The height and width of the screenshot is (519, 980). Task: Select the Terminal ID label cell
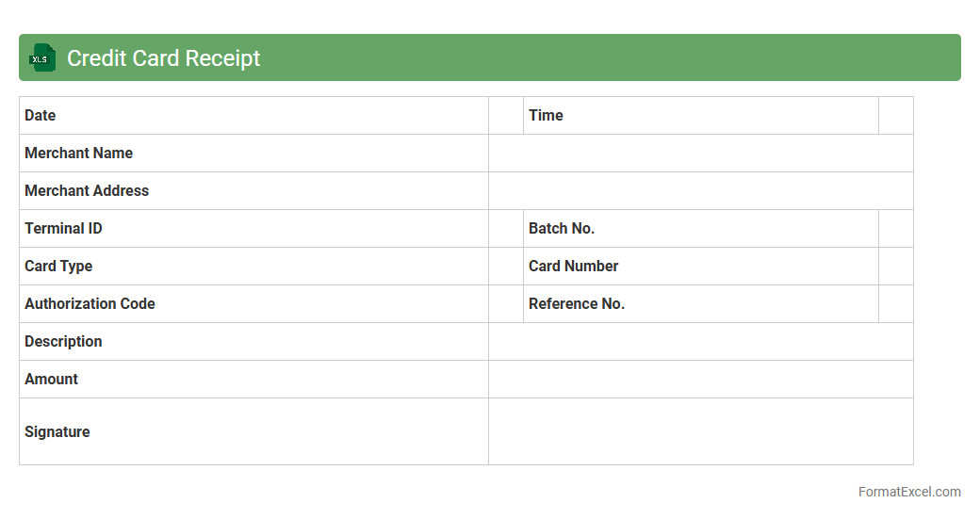coord(253,228)
